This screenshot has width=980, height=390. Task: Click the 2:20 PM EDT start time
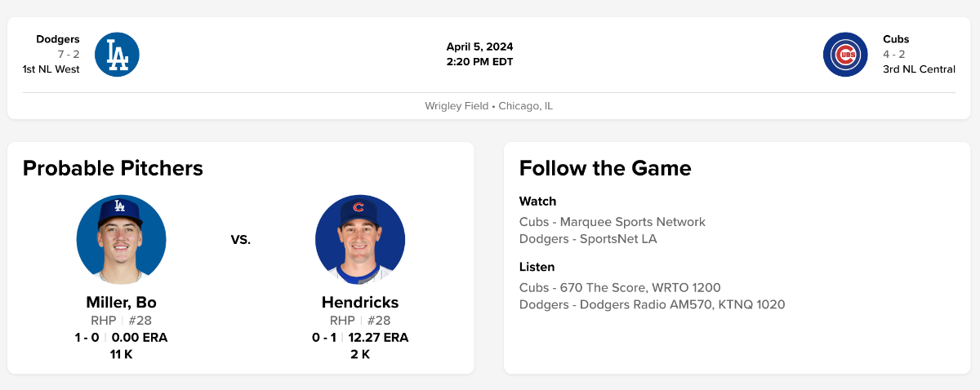[x=479, y=61]
